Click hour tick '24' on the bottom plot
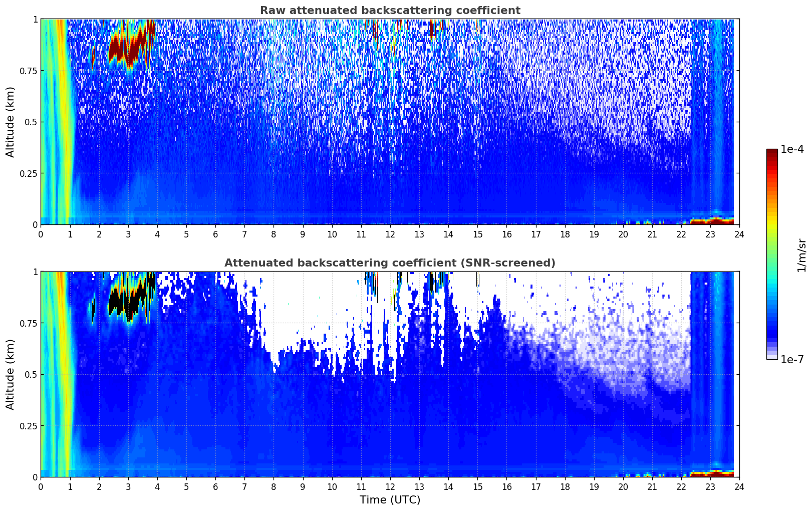Image resolution: width=812 pixels, height=511 pixels. [x=739, y=486]
